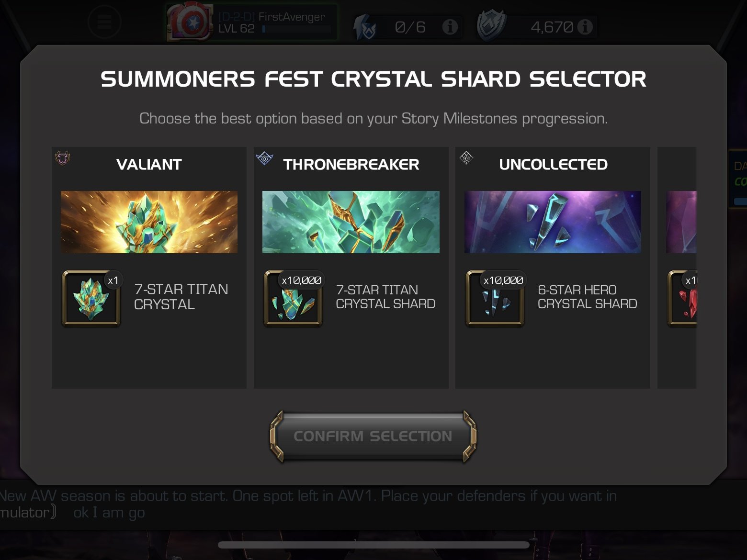
Task: Select the Uncollected option card
Action: pyautogui.click(x=553, y=268)
